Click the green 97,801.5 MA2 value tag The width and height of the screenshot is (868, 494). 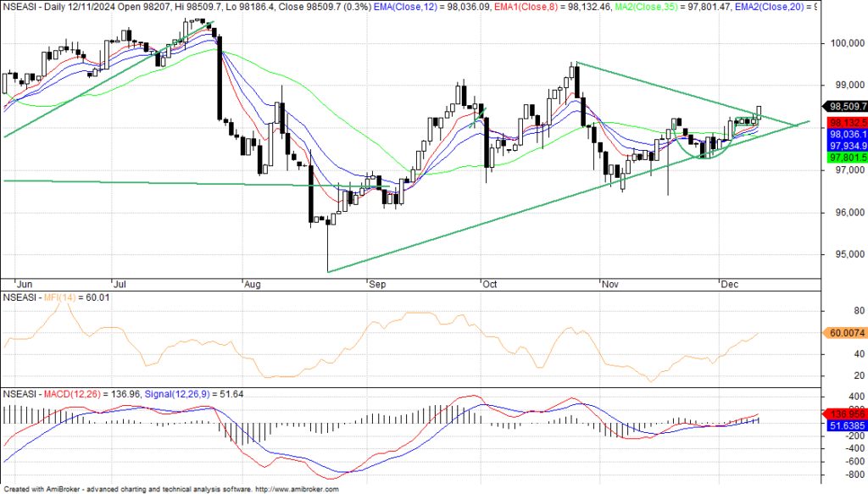[844, 158]
